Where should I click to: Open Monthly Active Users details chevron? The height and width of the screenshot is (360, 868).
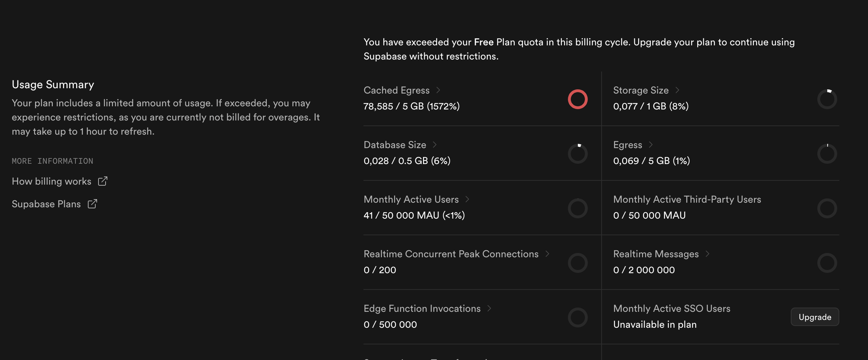[x=467, y=199]
